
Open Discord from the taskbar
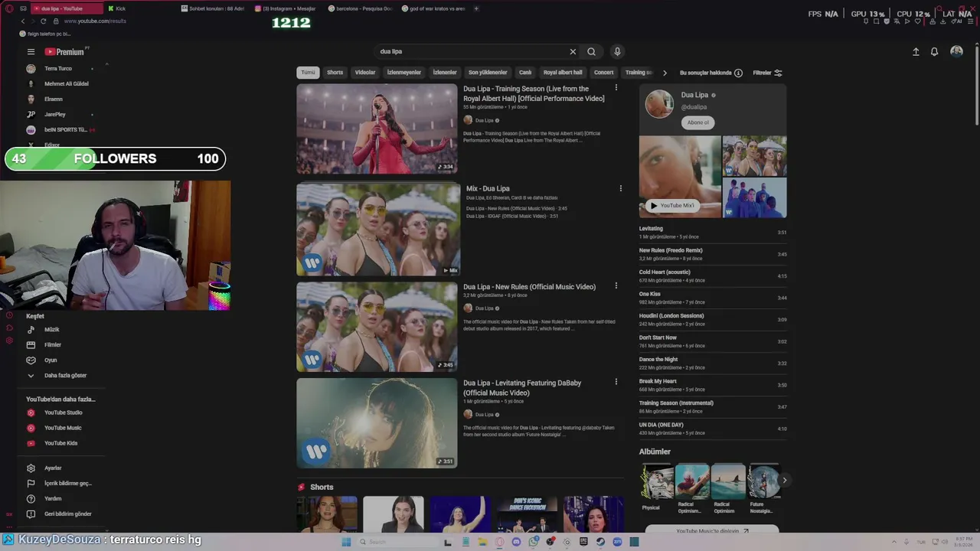[x=516, y=542]
